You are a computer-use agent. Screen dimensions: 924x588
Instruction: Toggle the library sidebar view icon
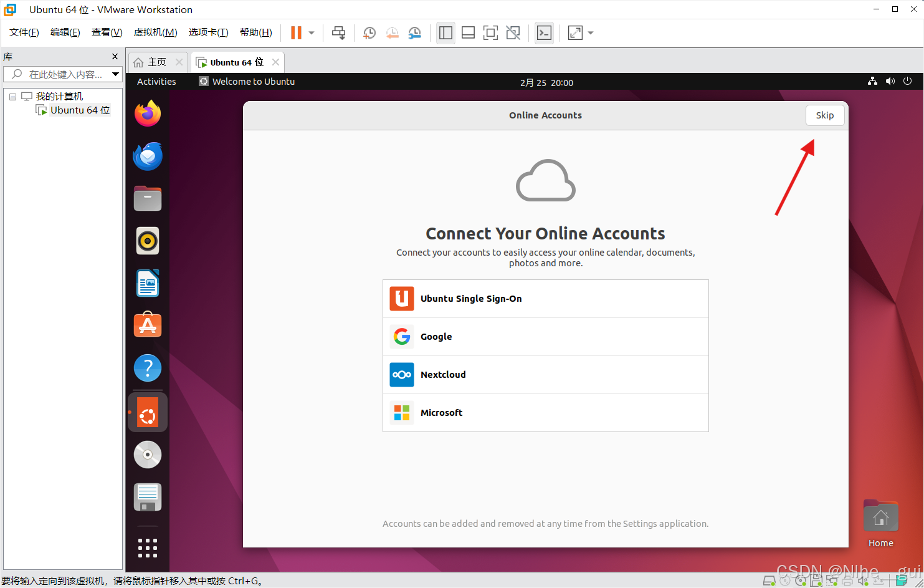click(445, 33)
